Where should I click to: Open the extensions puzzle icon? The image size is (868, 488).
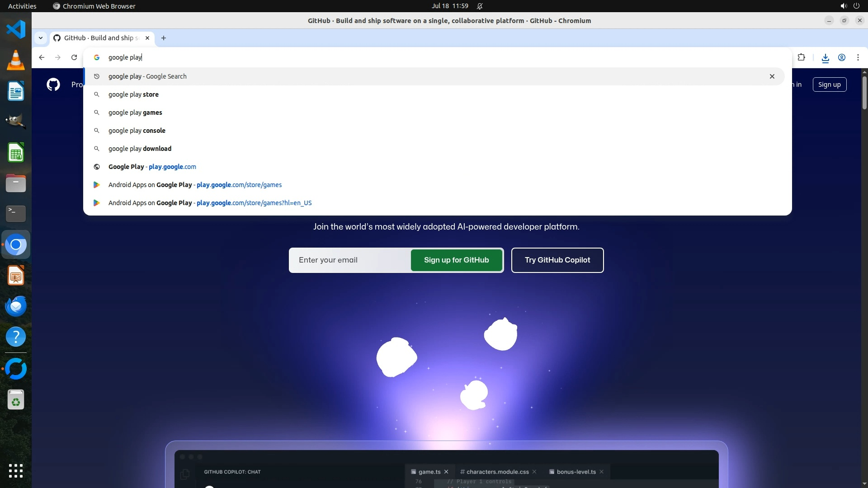[x=802, y=57]
